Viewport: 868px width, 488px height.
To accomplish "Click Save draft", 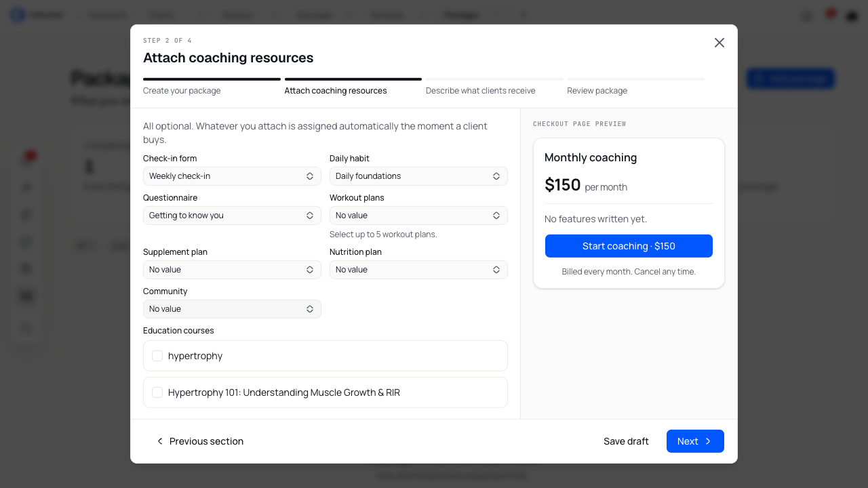I will (626, 441).
